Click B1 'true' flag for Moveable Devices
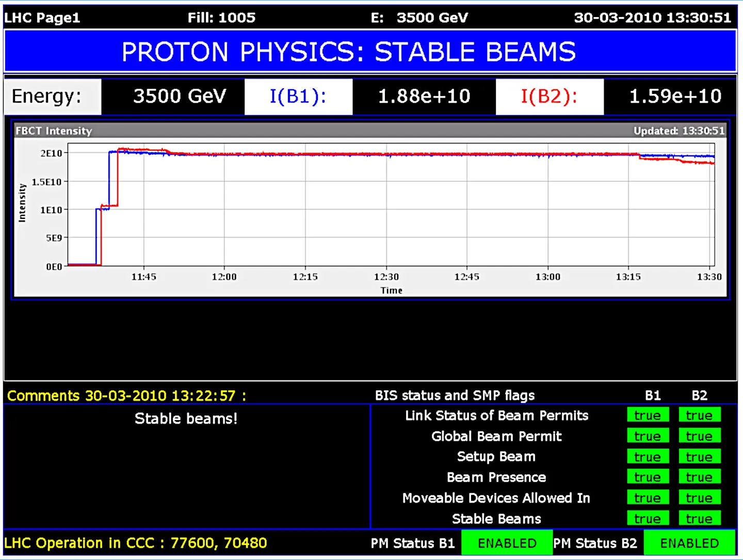 coord(648,497)
